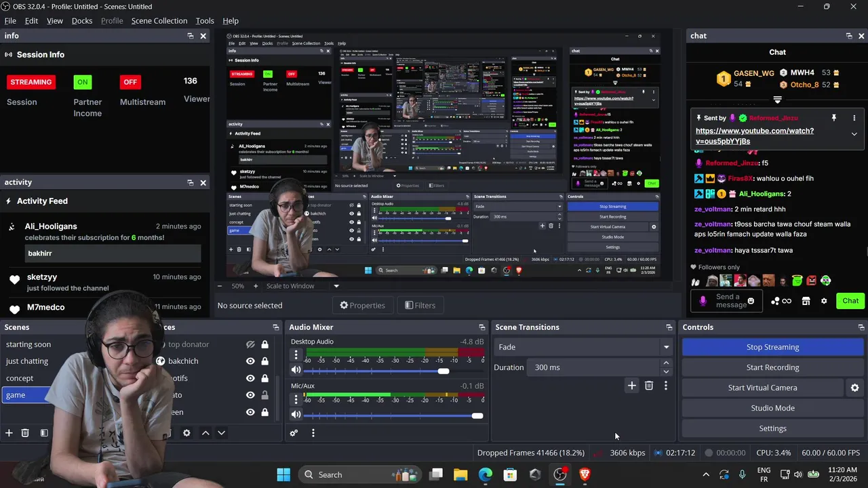Viewport: 868px width, 488px height.
Task: Show the hidden top donator source
Action: pos(250,344)
